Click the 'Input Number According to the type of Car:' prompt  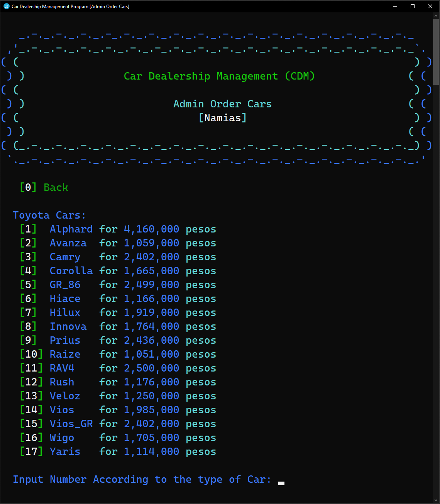click(x=142, y=479)
